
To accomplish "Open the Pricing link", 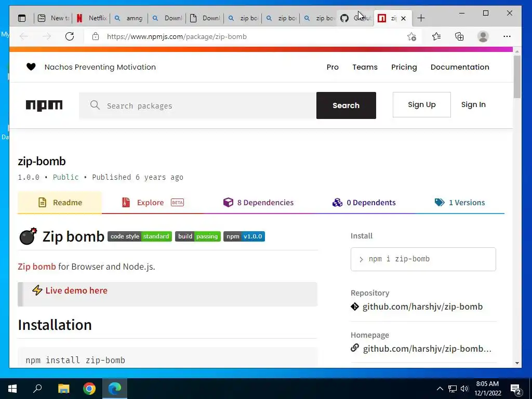I will (x=404, y=67).
